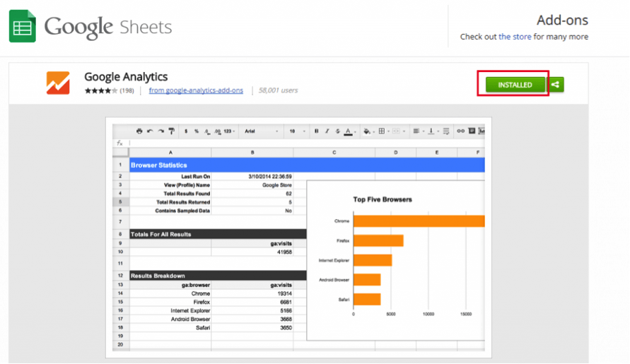Click the Internet Explorer bar in chart
The width and height of the screenshot is (630, 364).
(373, 260)
